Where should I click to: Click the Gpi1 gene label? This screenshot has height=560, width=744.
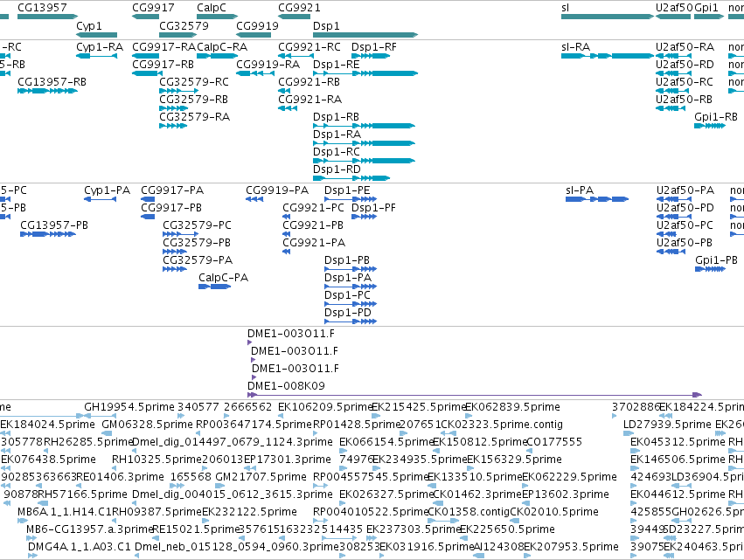706,8
